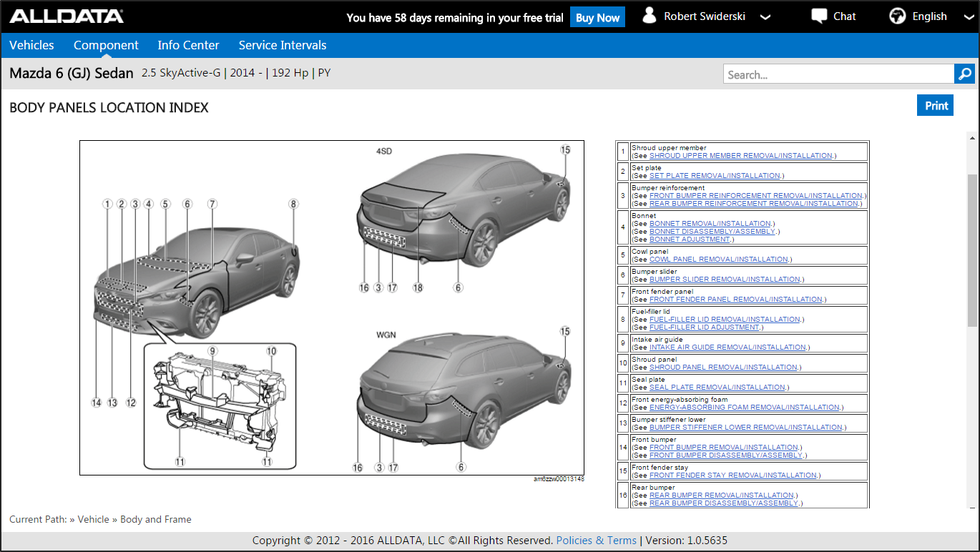
Task: Open Bumper Stiffener Lower Removal/Installation link
Action: tap(746, 428)
